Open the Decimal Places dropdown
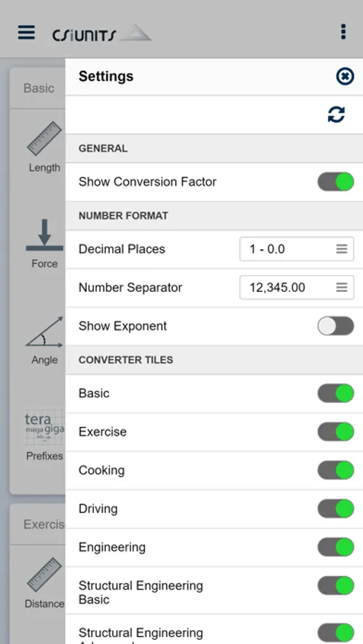363x644 pixels. pos(296,249)
